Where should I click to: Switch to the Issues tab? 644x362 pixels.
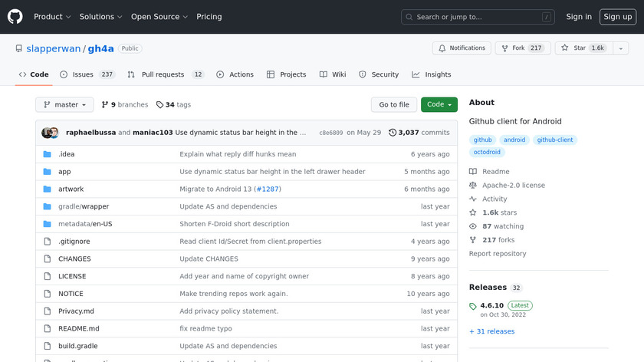point(87,74)
